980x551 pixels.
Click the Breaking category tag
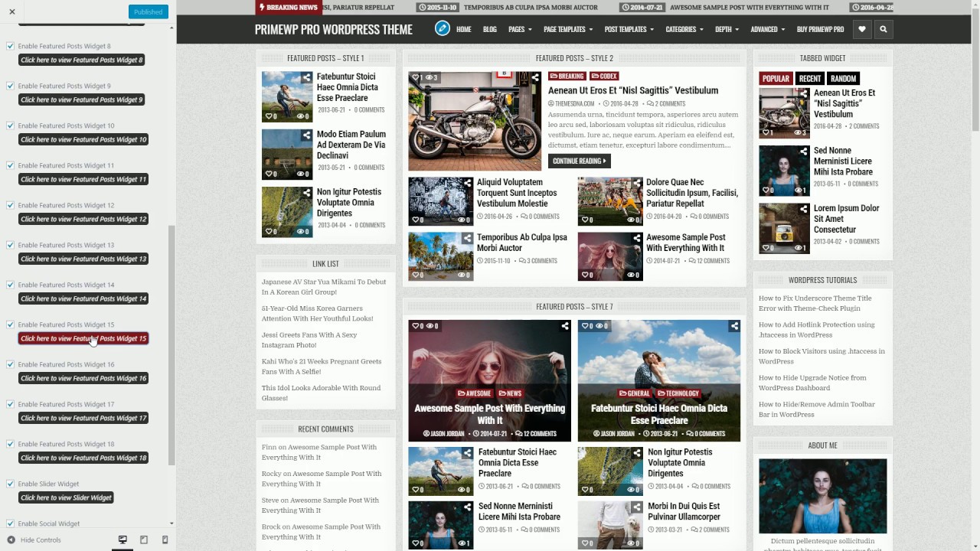click(567, 76)
